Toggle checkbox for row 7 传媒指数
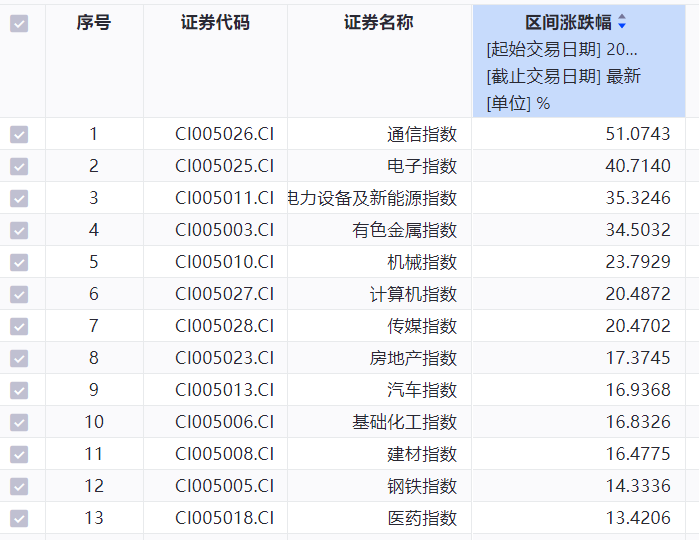The image size is (699, 540). click(19, 326)
